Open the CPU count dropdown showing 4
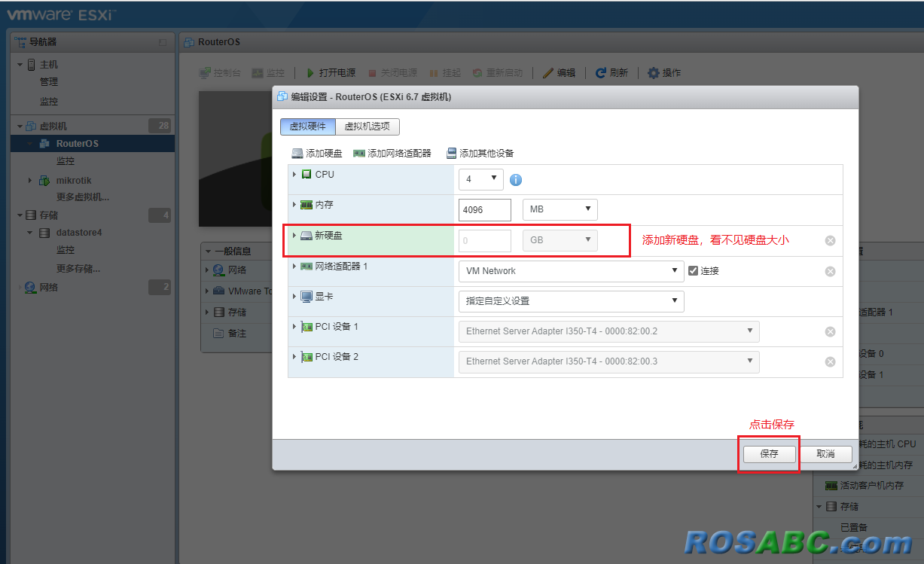924x564 pixels. pyautogui.click(x=480, y=179)
